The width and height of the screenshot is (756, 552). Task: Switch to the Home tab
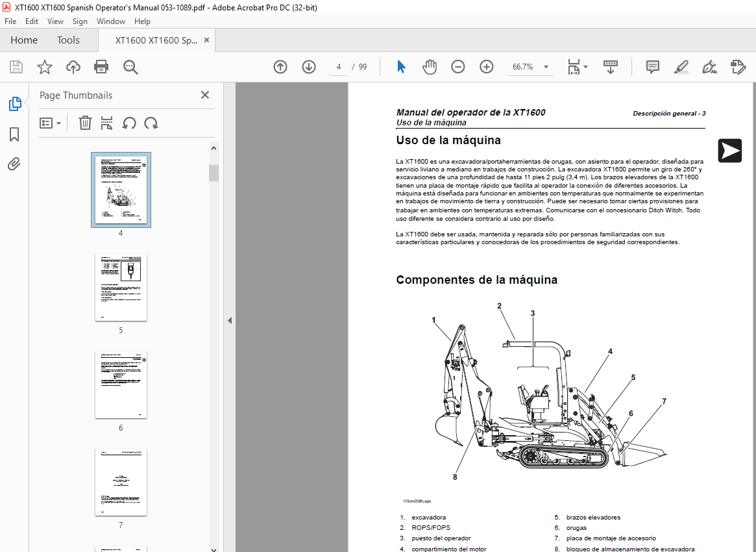[24, 40]
